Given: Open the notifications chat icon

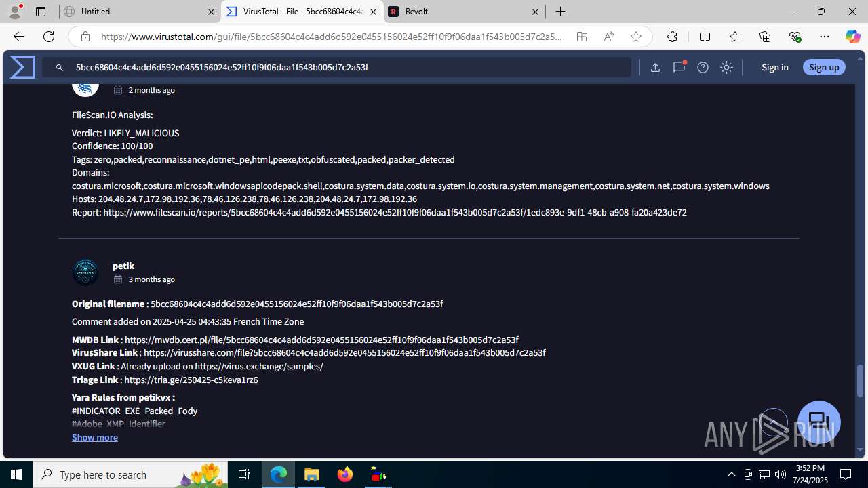Looking at the screenshot, I should tap(679, 67).
